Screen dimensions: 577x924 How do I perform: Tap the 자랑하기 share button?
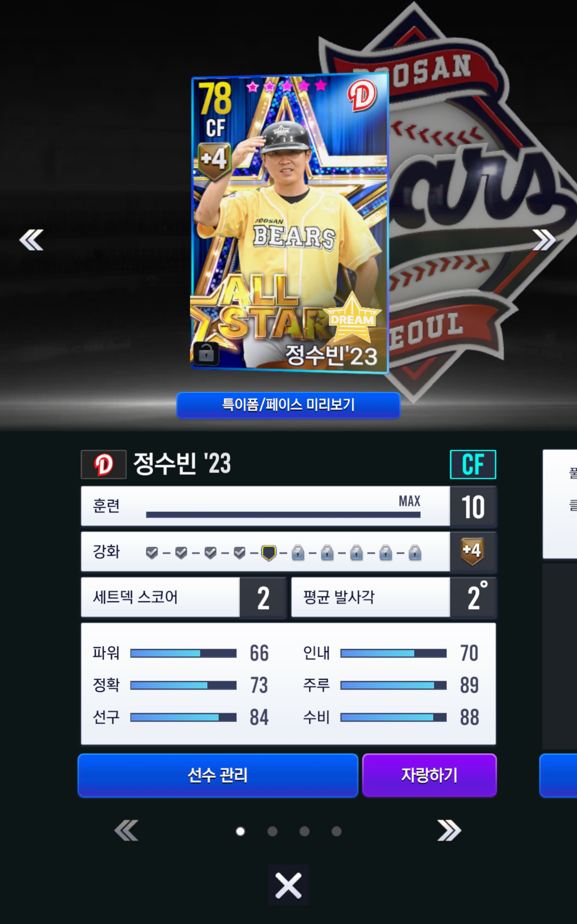429,775
